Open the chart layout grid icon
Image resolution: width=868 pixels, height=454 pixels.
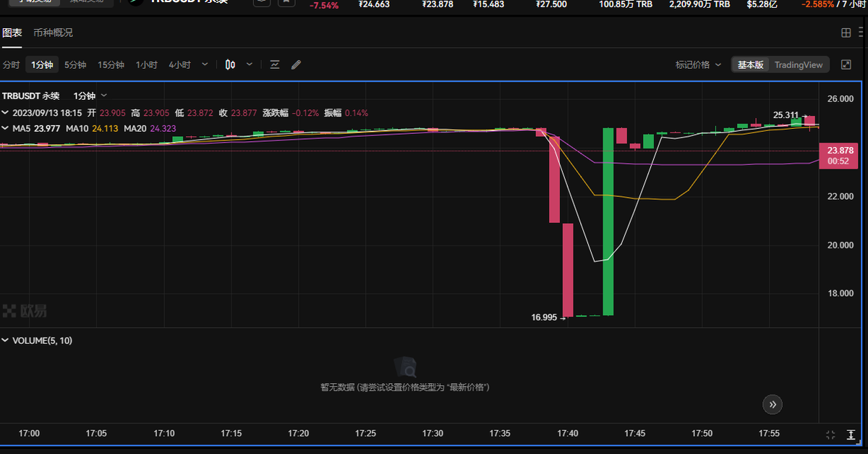pyautogui.click(x=846, y=33)
